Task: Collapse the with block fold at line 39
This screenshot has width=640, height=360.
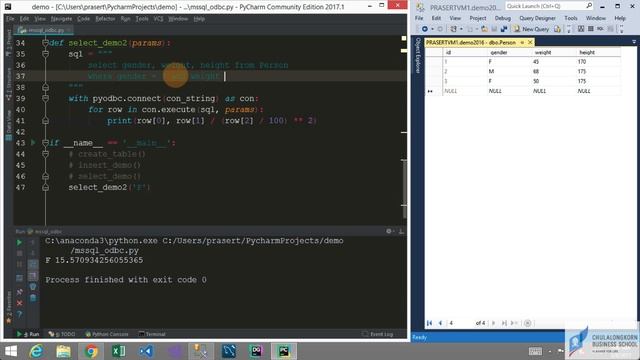Action: pos(45,98)
